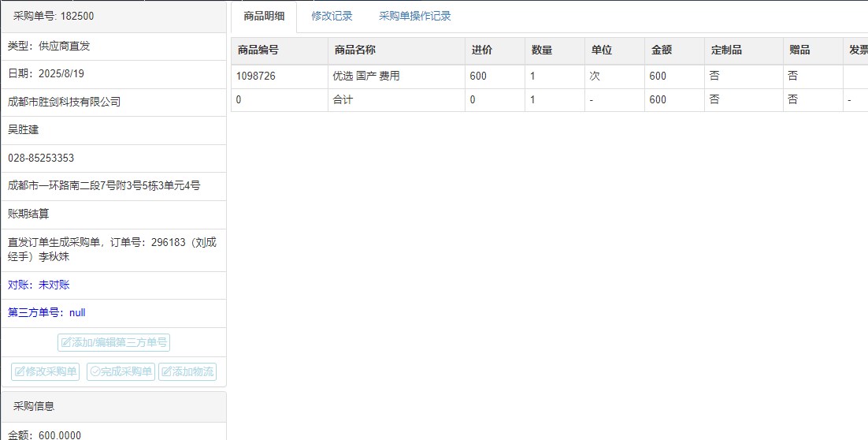This screenshot has height=440, width=868.
Task: Click the 合计 row label
Action: [x=343, y=99]
